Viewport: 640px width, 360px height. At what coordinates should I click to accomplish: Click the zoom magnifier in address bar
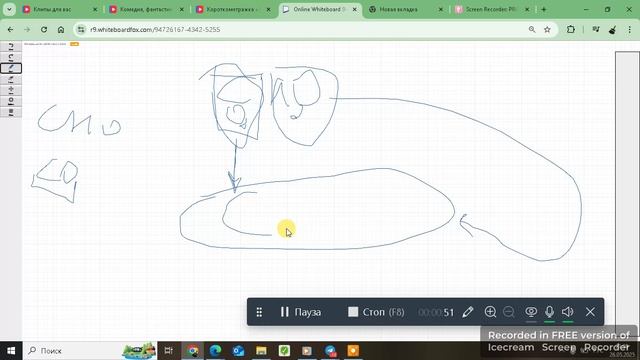point(532,29)
